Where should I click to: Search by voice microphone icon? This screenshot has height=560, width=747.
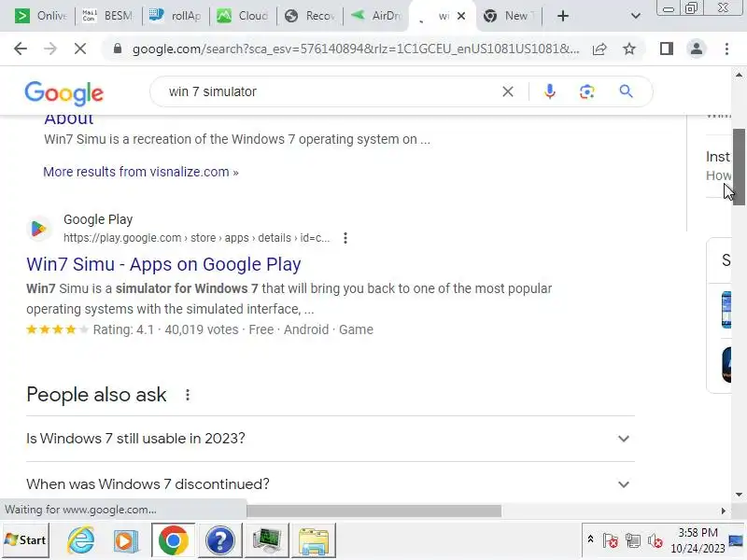click(549, 91)
